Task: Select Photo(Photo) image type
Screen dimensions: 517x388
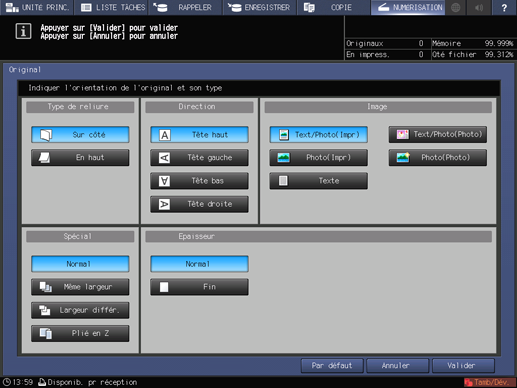Action: [x=437, y=157]
